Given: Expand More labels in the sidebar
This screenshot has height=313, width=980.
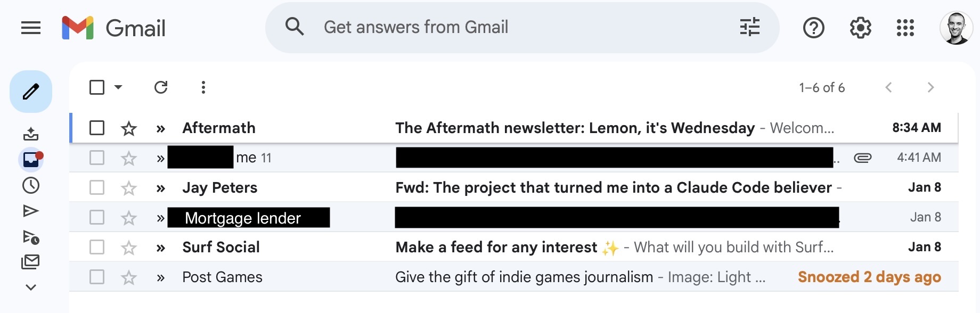Looking at the screenshot, I should pos(31,286).
